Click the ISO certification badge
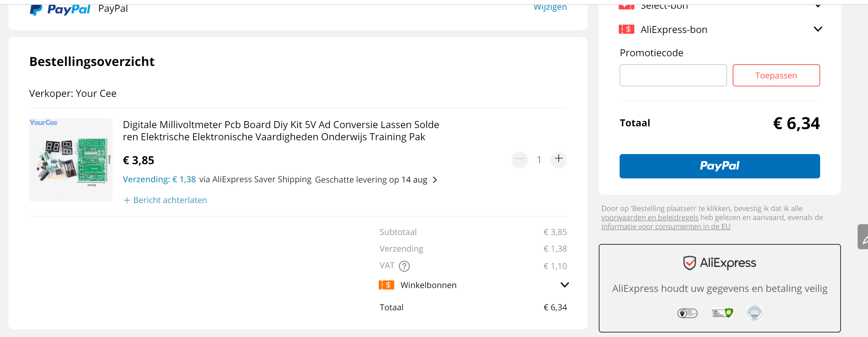 click(x=755, y=313)
